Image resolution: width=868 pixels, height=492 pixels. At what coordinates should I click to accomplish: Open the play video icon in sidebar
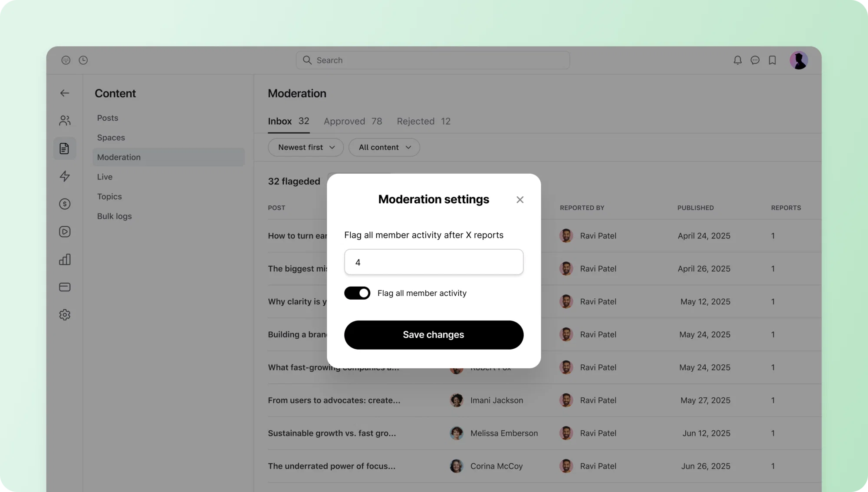[65, 232]
